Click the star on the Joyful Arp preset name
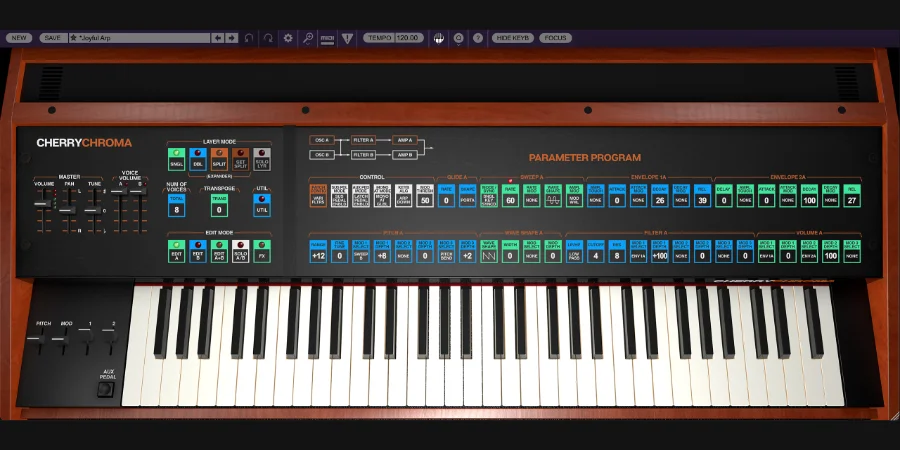This screenshot has width=900, height=450. [x=74, y=38]
